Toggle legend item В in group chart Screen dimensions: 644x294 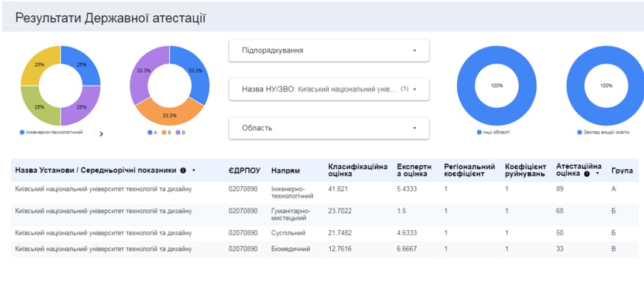pyautogui.click(x=180, y=133)
